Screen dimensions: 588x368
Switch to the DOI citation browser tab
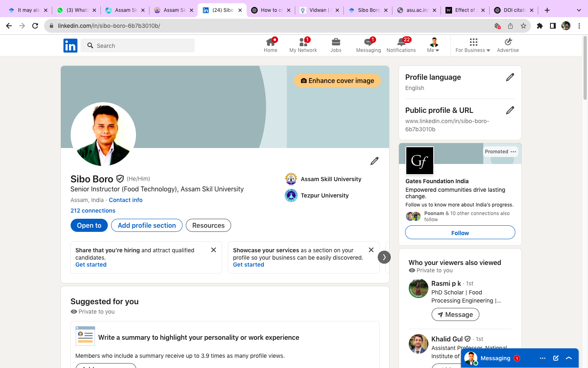tap(513, 10)
